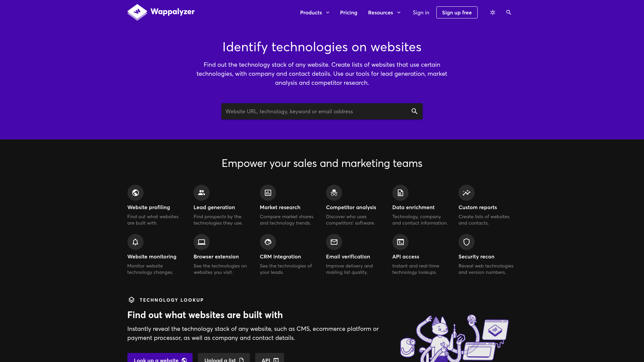Click the CRM integration icon
The image size is (644, 362).
click(268, 242)
